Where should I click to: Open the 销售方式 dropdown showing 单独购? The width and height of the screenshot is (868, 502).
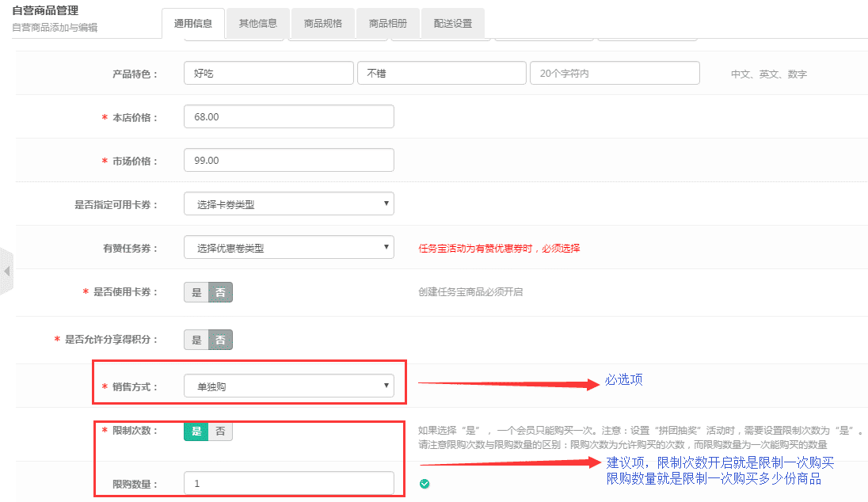(288, 386)
